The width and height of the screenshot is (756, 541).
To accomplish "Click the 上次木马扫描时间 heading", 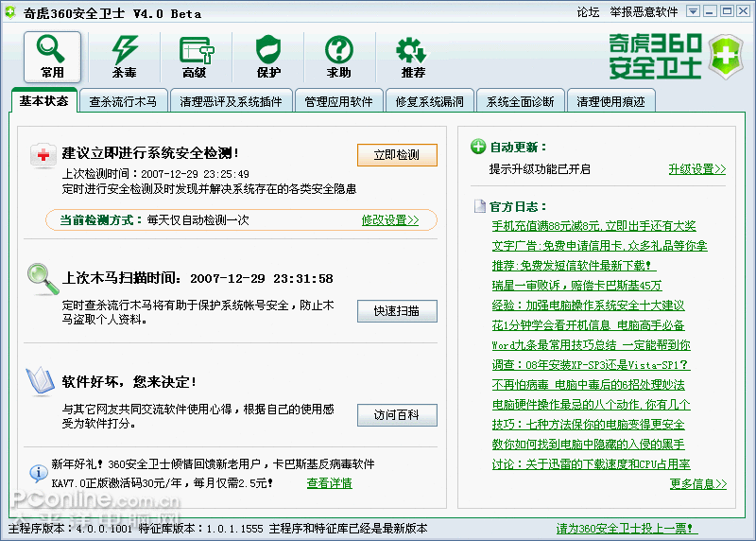I will (198, 278).
